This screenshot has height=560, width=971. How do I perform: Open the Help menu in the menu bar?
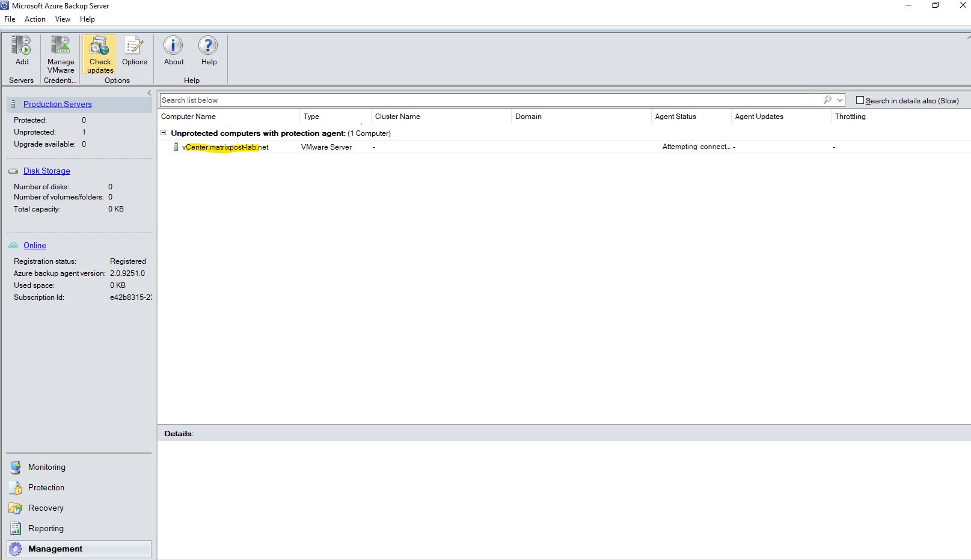click(87, 19)
